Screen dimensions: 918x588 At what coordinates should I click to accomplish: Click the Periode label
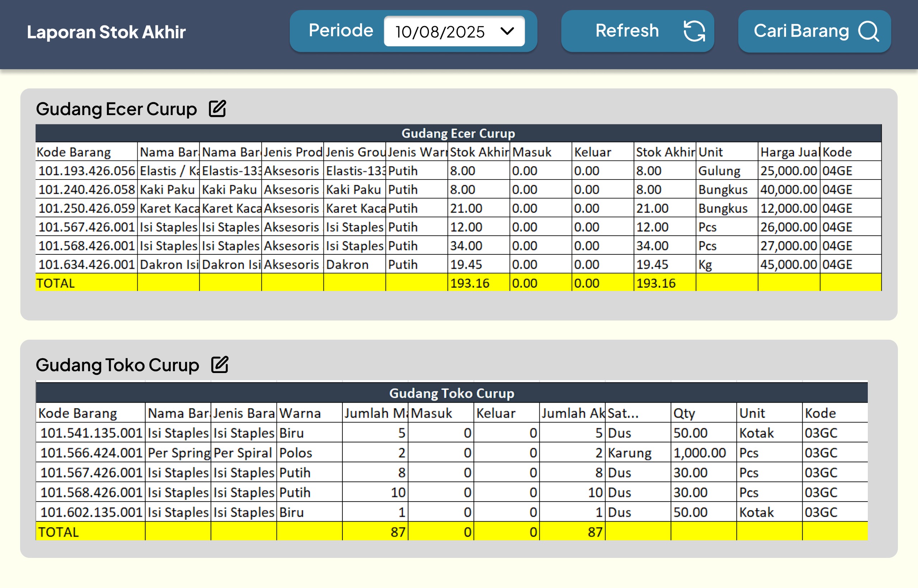pyautogui.click(x=341, y=30)
